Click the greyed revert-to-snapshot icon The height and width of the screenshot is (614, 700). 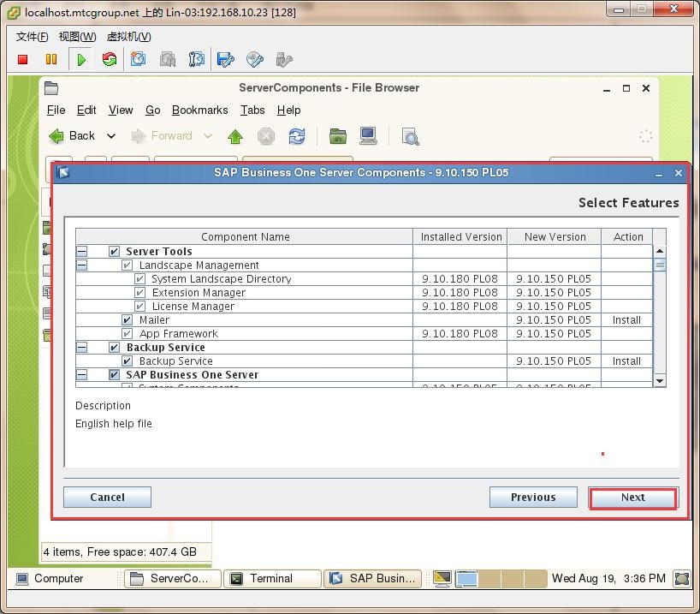168,59
